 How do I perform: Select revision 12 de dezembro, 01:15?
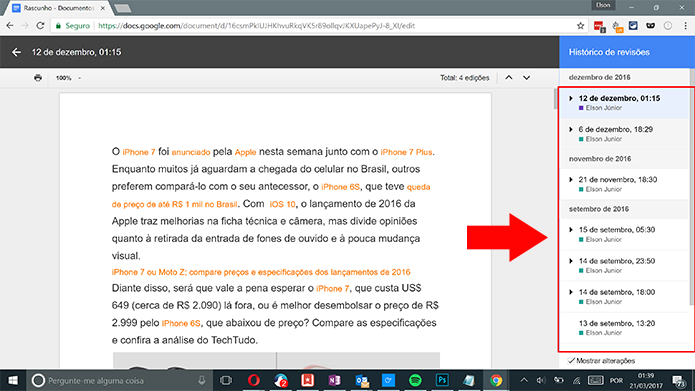click(x=625, y=103)
